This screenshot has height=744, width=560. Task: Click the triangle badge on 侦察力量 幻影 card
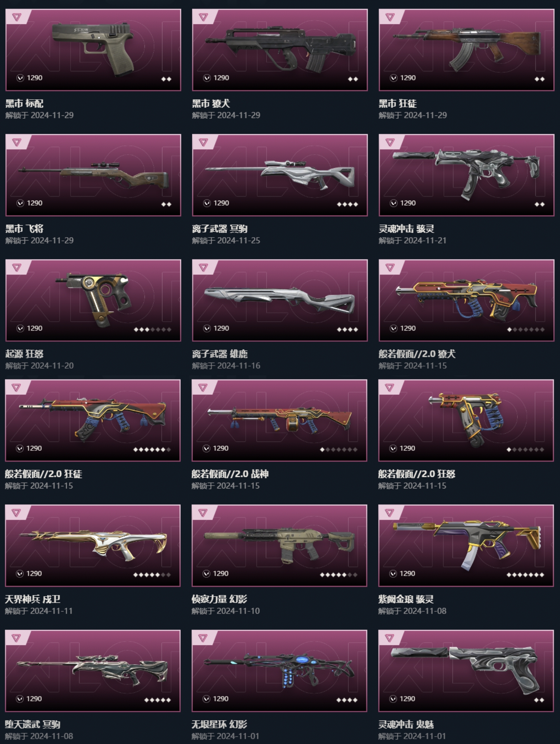point(203,512)
